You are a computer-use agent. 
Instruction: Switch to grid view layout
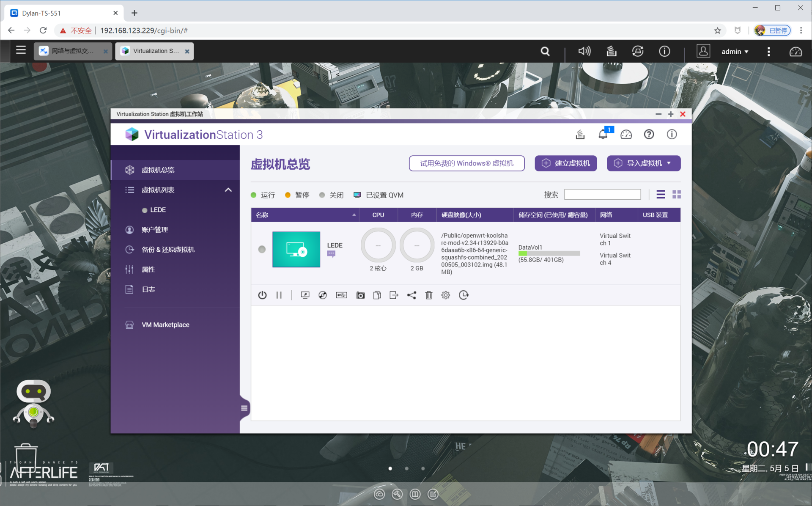[x=677, y=195]
